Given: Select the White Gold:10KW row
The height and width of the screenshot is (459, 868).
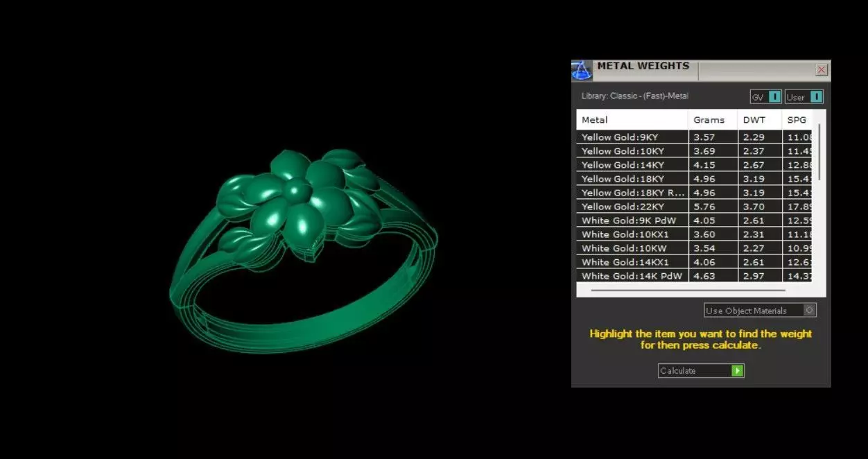Looking at the screenshot, I should (694, 248).
